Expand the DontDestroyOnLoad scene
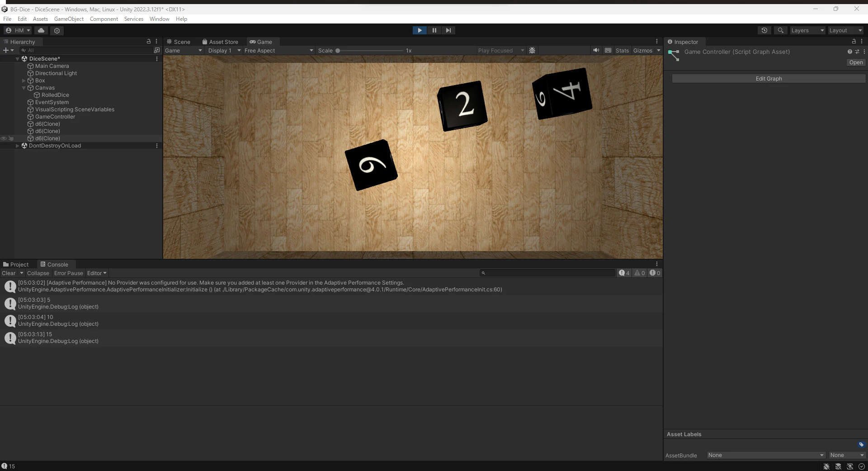This screenshot has width=868, height=471. tap(17, 146)
